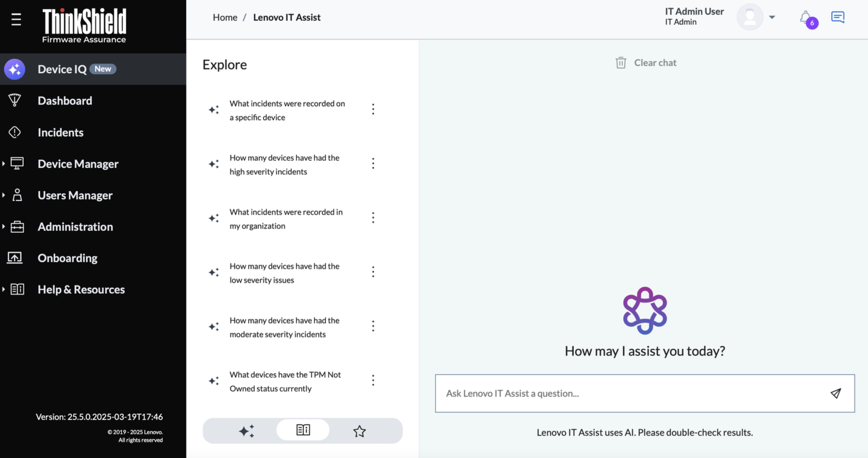The width and height of the screenshot is (868, 458).
Task: Click the 'Ask Lenovo IT Assist a question' field
Action: pos(645,393)
